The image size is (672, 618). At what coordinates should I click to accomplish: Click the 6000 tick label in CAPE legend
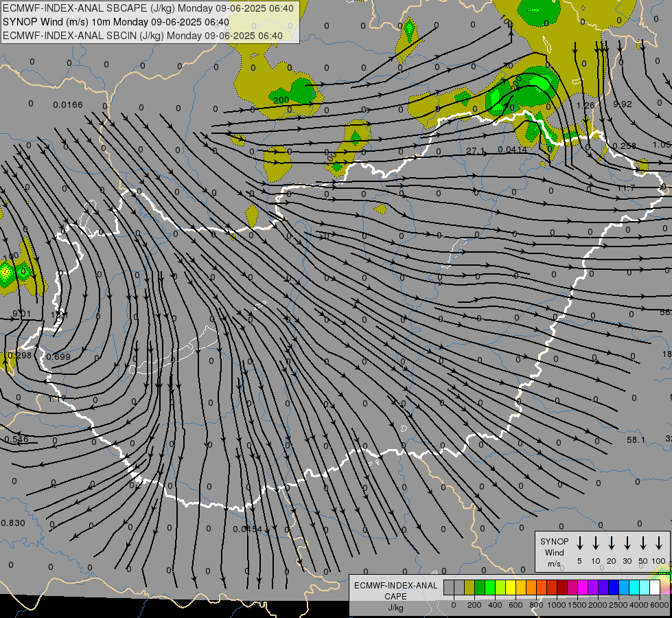point(660,605)
